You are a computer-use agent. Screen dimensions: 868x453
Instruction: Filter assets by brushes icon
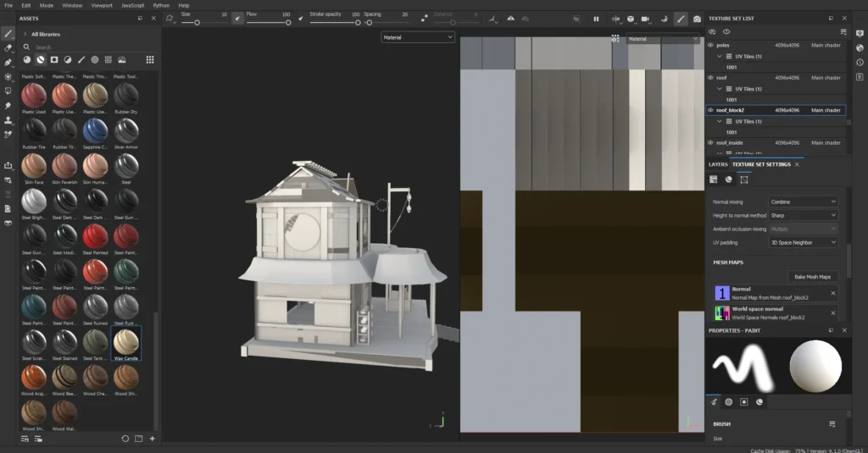[81, 60]
